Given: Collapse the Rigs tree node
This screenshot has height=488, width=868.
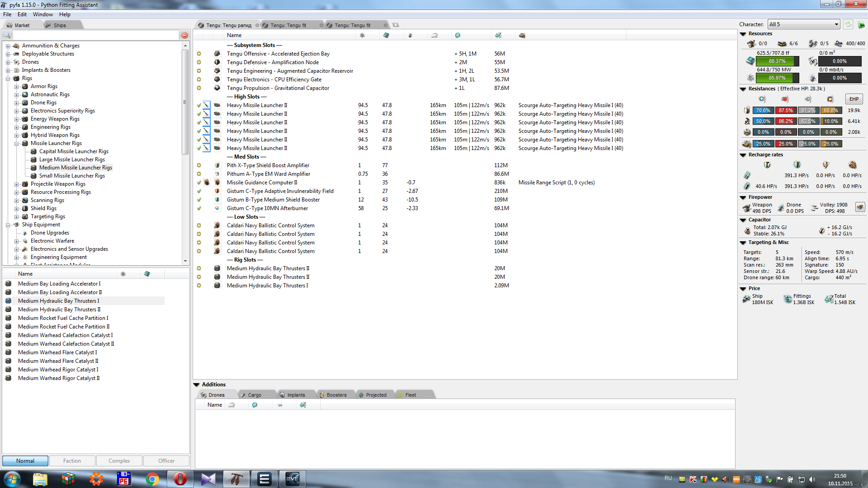Looking at the screenshot, I should coord(8,78).
